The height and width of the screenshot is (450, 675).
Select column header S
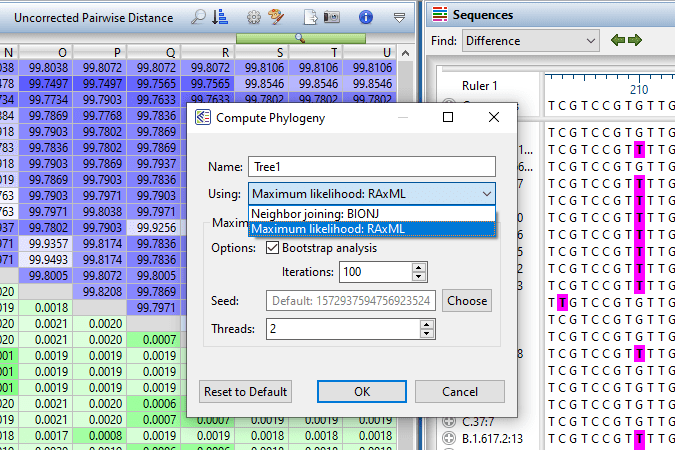point(262,53)
